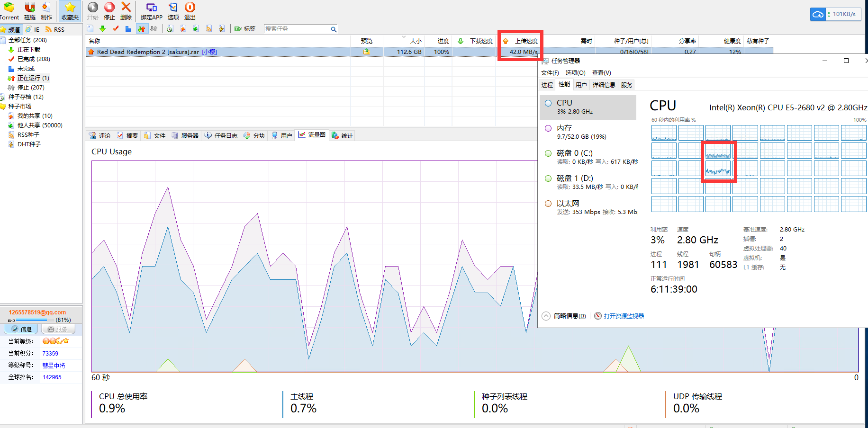Viewport: 868px width, 428px height.
Task: Select 磁盘 1 (D:) in Task Manager
Action: [x=588, y=182]
